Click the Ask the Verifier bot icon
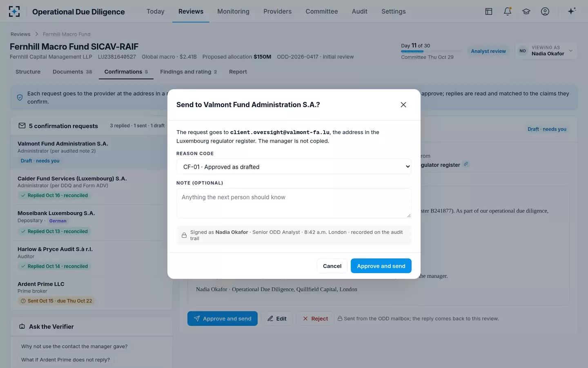Image resolution: width=588 pixels, height=368 pixels. coord(22,326)
